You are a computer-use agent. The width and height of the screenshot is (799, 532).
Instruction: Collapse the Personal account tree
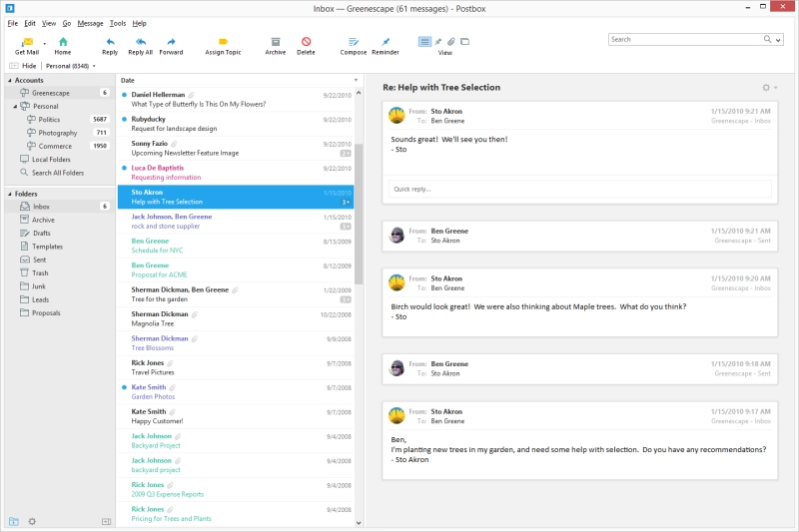(15, 107)
